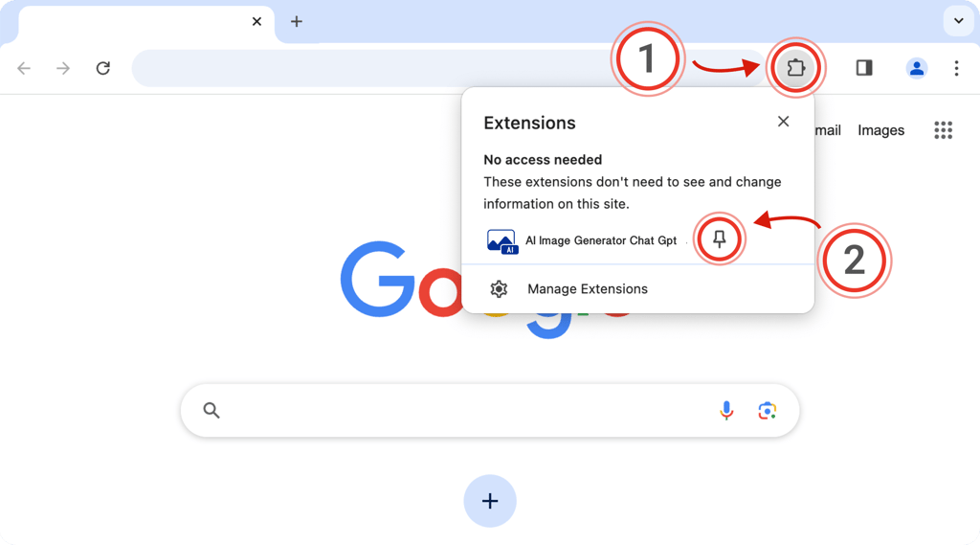Image resolution: width=980 pixels, height=545 pixels.
Task: Open the Google apps grid
Action: coord(943,130)
